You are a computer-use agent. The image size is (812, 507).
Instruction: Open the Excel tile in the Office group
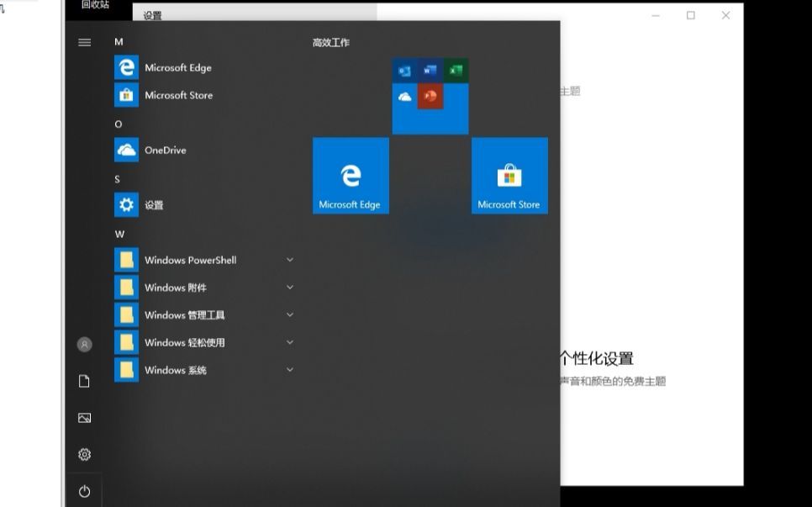pyautogui.click(x=456, y=71)
